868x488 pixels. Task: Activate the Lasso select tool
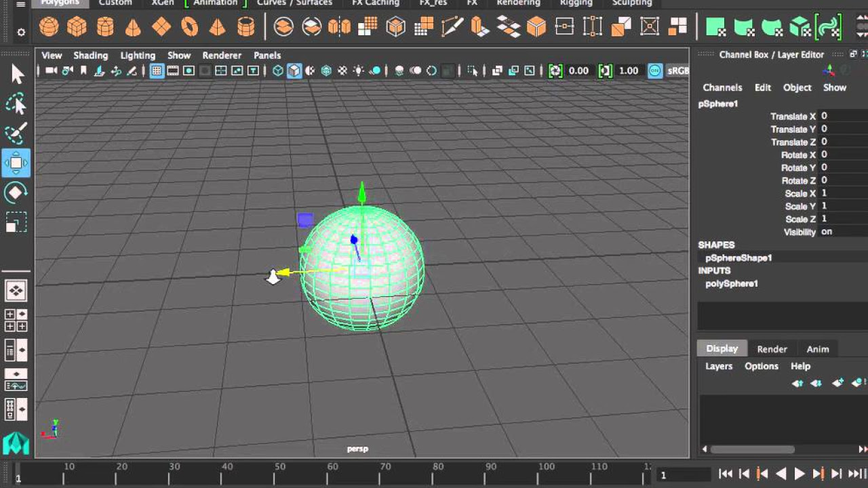pos(16,104)
